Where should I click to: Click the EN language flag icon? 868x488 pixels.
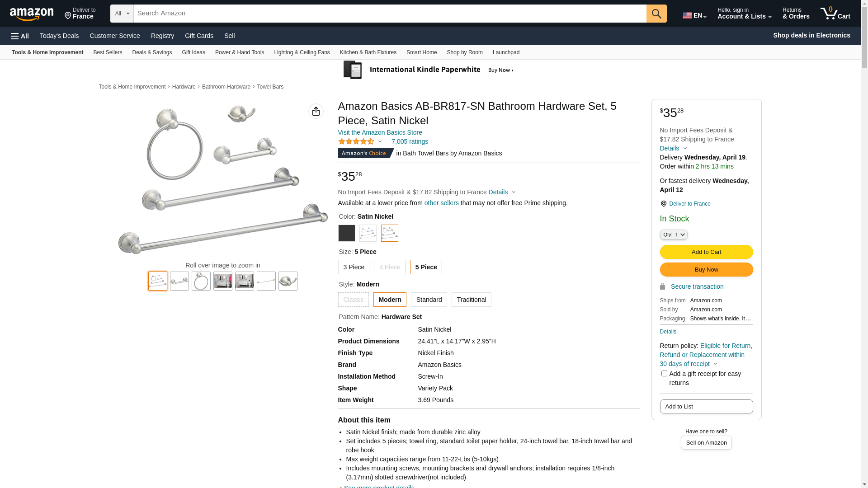point(687,15)
